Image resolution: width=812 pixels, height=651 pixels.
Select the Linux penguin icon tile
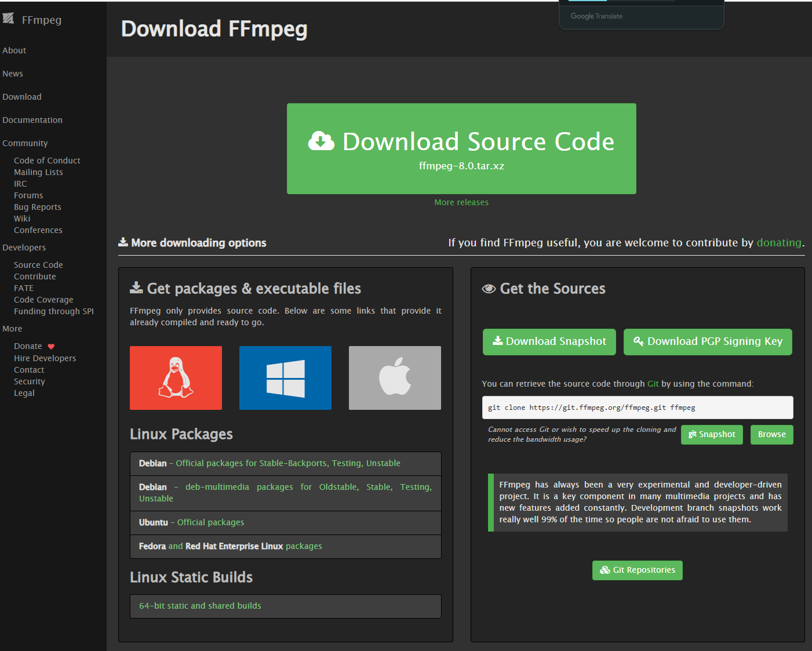click(x=176, y=378)
